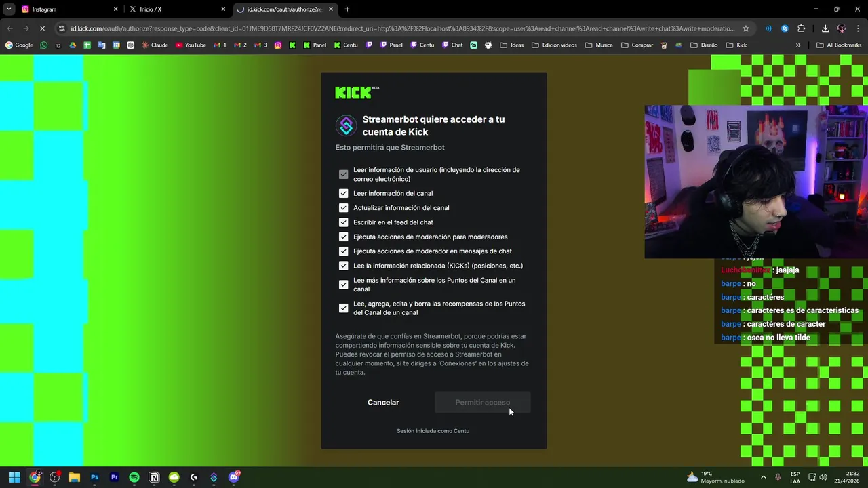
Task: Open OBS Studio from the taskbar
Action: pos(55,477)
